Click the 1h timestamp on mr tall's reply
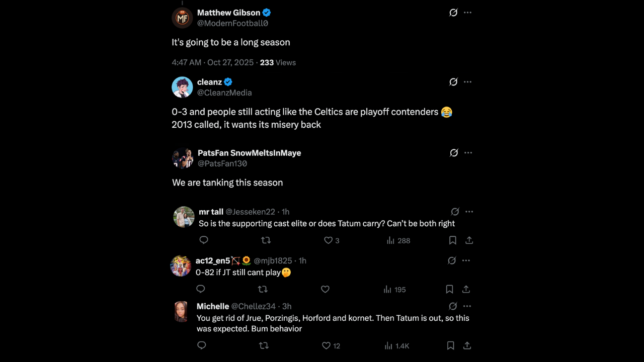This screenshot has height=362, width=644. [x=285, y=212]
